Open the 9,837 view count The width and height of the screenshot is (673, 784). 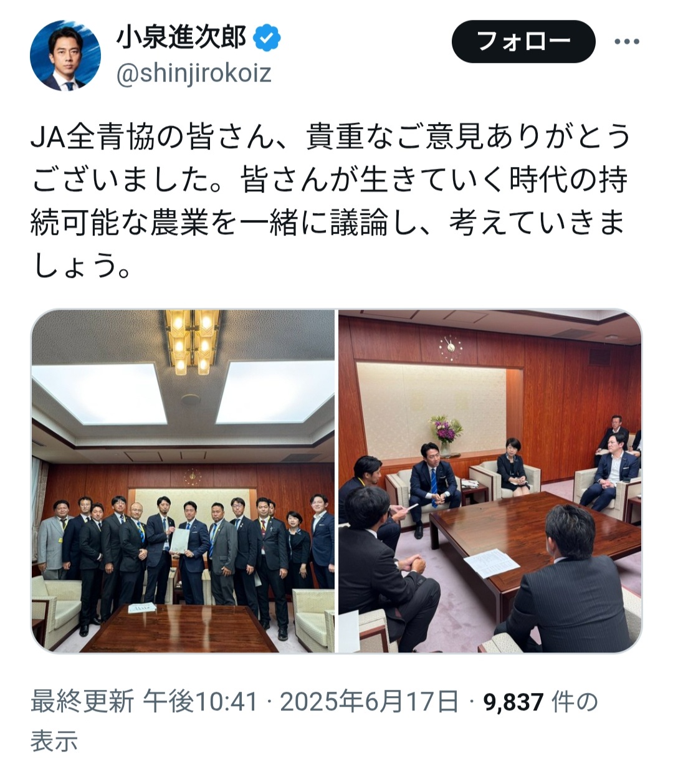(513, 702)
